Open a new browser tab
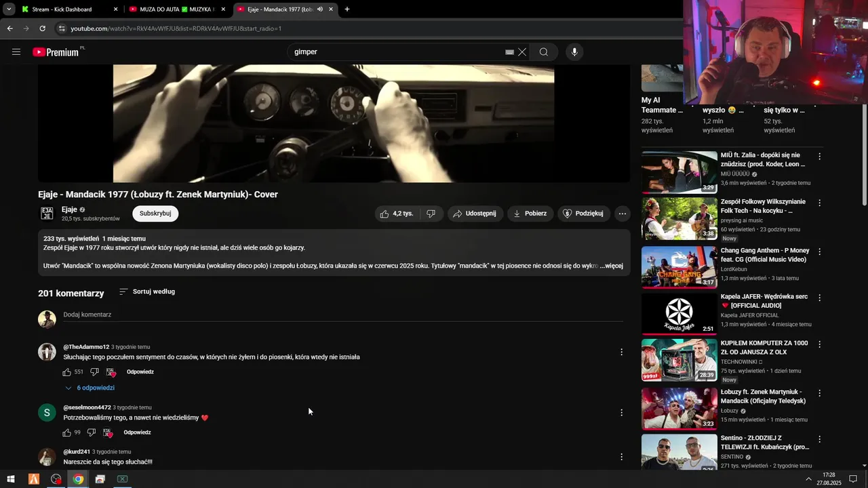 click(347, 9)
